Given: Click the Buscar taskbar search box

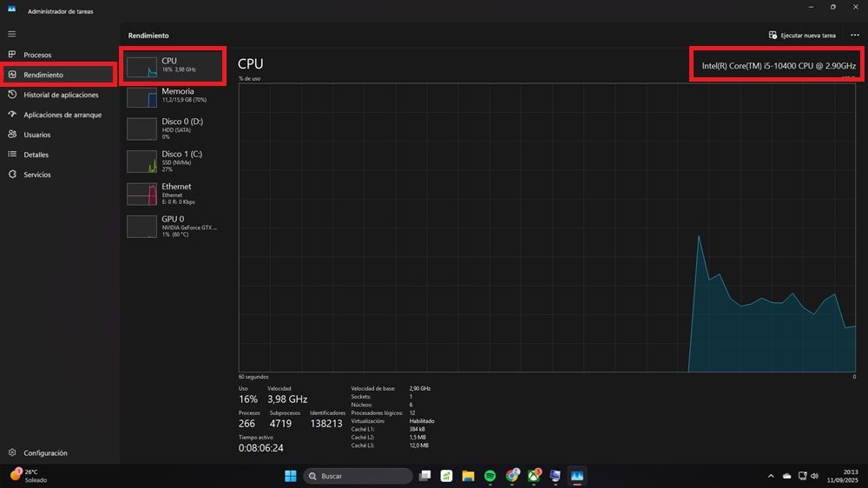Looking at the screenshot, I should pyautogui.click(x=358, y=476).
